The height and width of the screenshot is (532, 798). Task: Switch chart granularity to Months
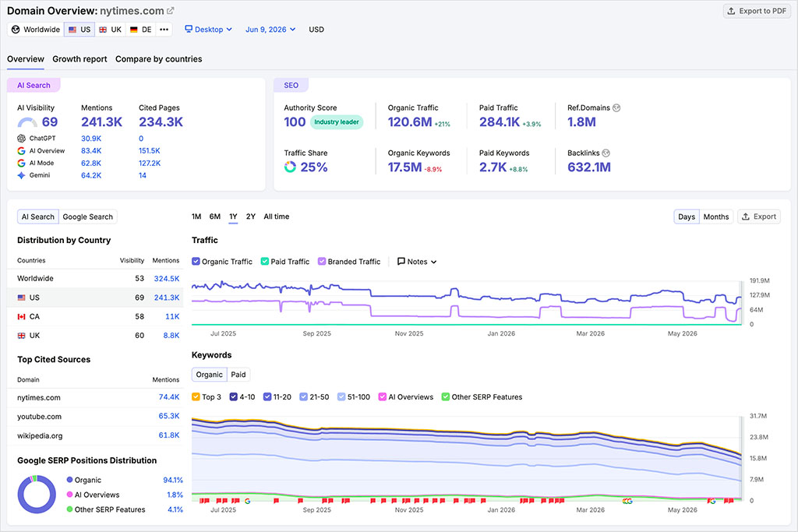pyautogui.click(x=716, y=217)
